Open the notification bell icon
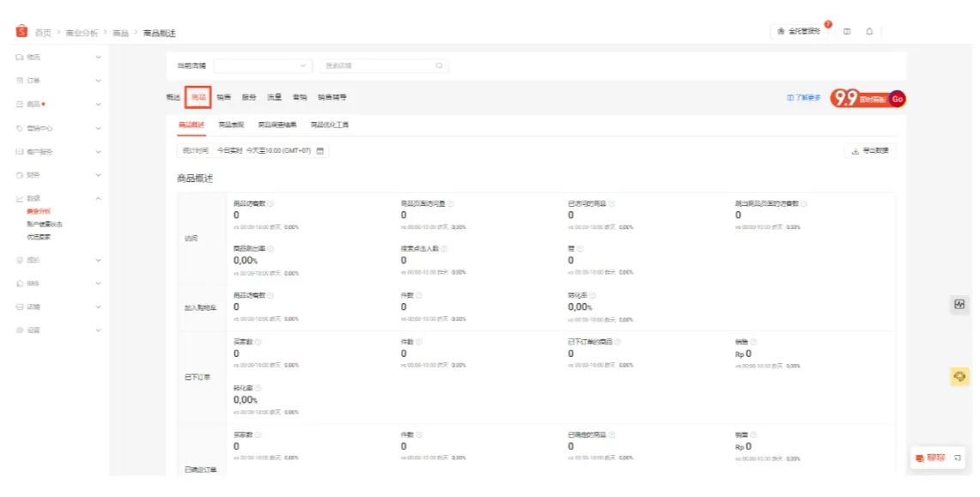 pyautogui.click(x=869, y=31)
